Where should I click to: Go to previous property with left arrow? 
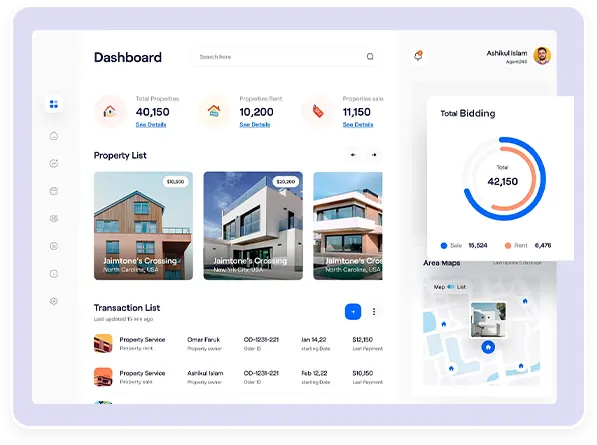pos(353,155)
